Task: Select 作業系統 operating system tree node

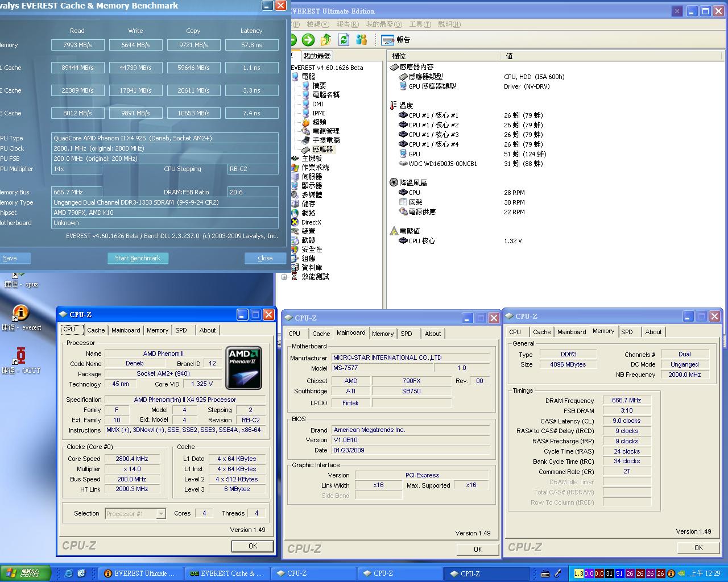Action: (310, 167)
